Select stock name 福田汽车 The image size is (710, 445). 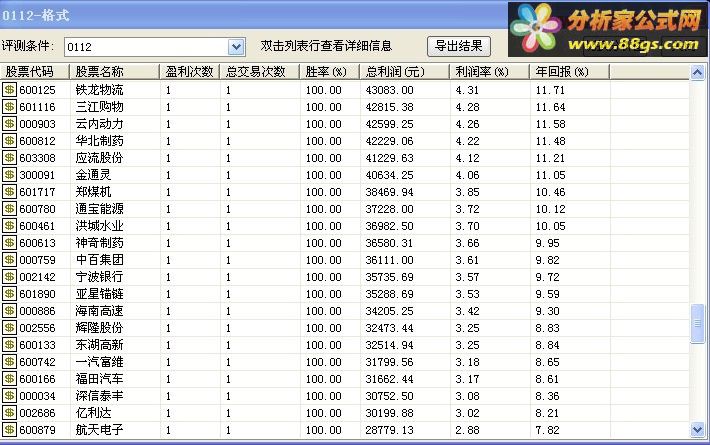[x=99, y=378]
